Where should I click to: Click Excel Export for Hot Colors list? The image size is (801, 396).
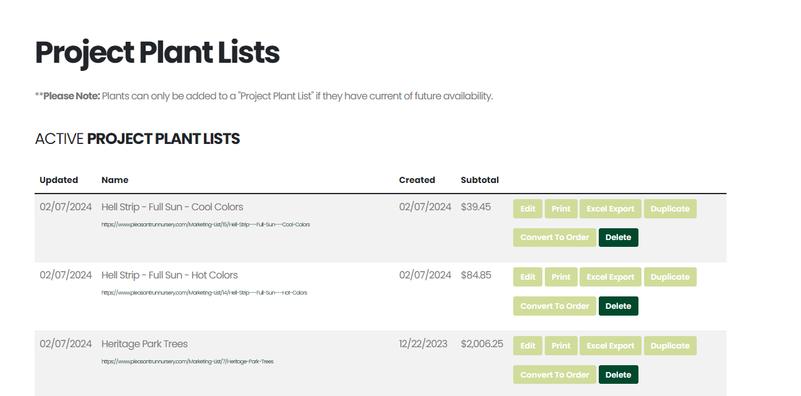[610, 277]
